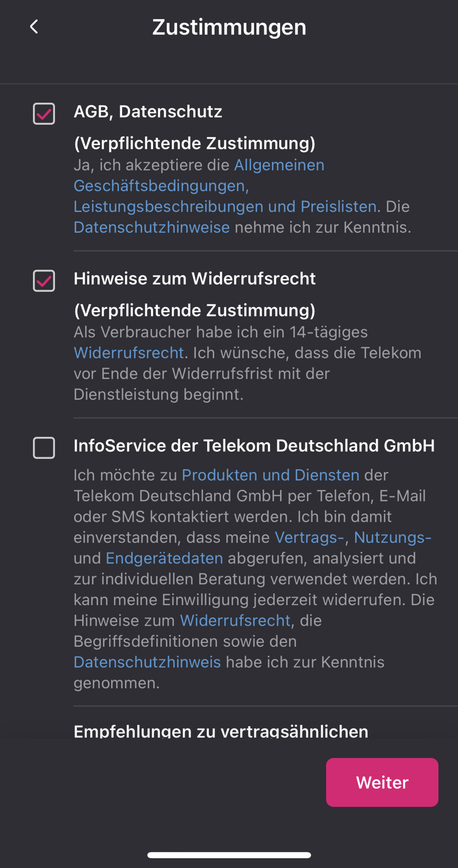Screen dimensions: 458x868
Task: Open the Endgerätedaten link
Action: click(164, 558)
